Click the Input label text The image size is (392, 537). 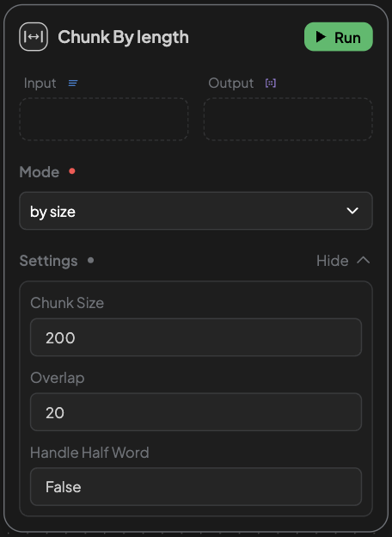click(x=40, y=83)
